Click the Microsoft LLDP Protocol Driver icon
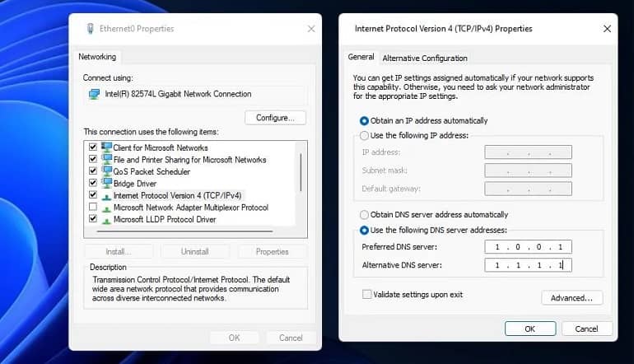The width and height of the screenshot is (634, 364). (106, 221)
